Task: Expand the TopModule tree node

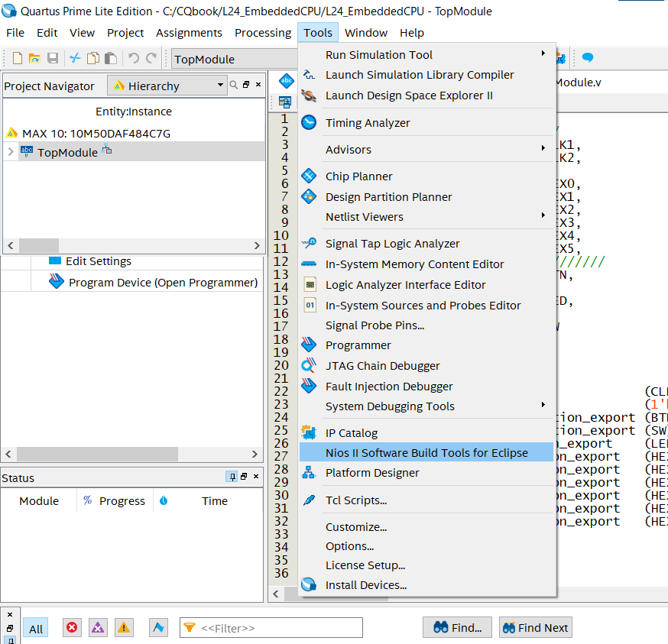Action: pos(11,151)
